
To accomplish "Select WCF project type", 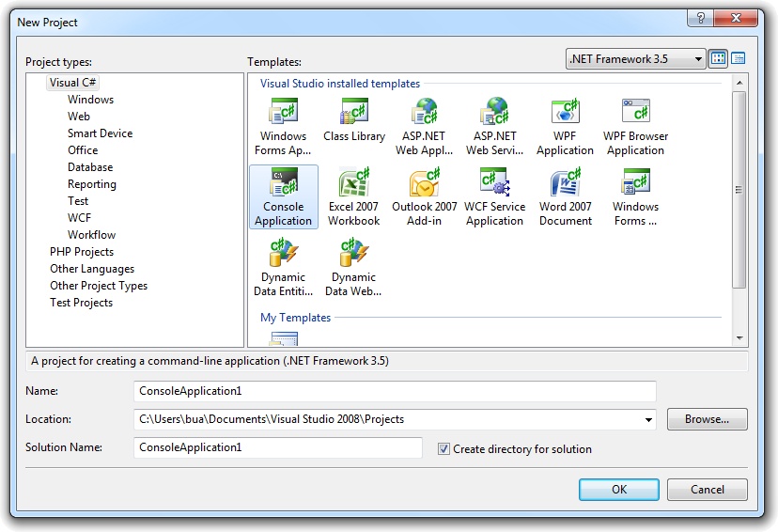I will (x=79, y=218).
